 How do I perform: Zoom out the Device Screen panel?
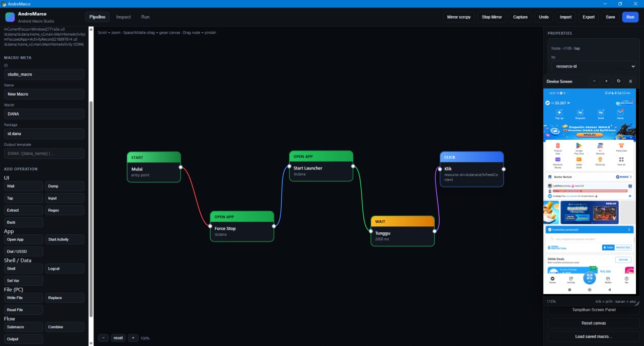click(x=594, y=81)
